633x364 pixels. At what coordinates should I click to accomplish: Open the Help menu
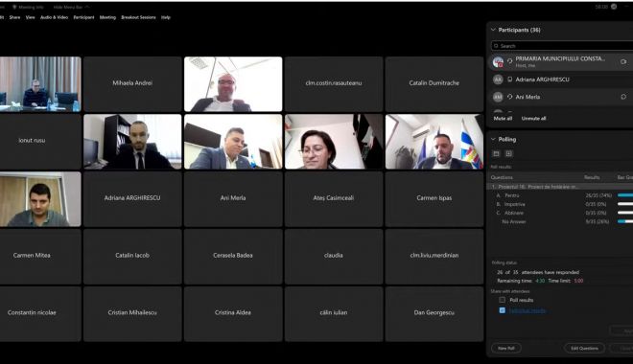pos(166,17)
